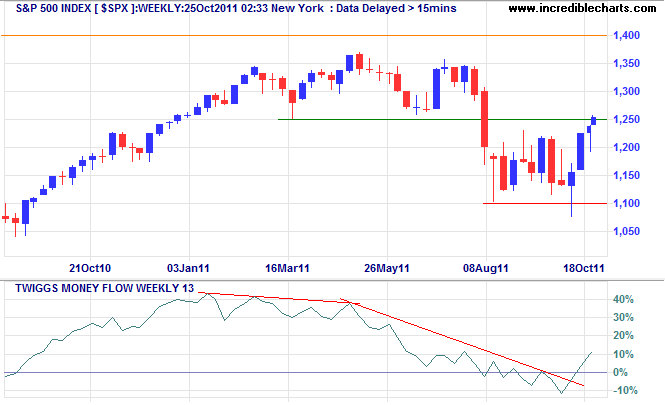665x405 pixels.
Task: Click the green 1,250 support line
Action: pos(442,119)
